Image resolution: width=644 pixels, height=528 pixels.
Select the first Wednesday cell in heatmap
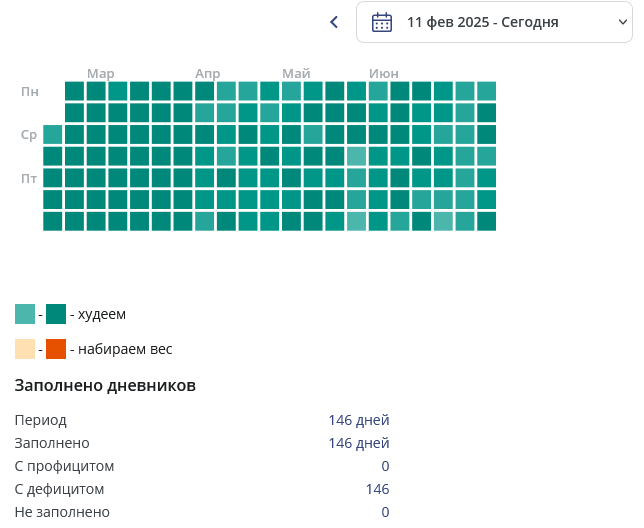[53, 135]
